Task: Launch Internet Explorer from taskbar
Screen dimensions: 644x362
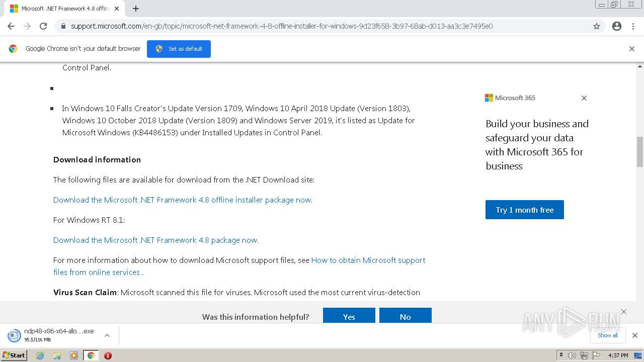Action: [40, 355]
